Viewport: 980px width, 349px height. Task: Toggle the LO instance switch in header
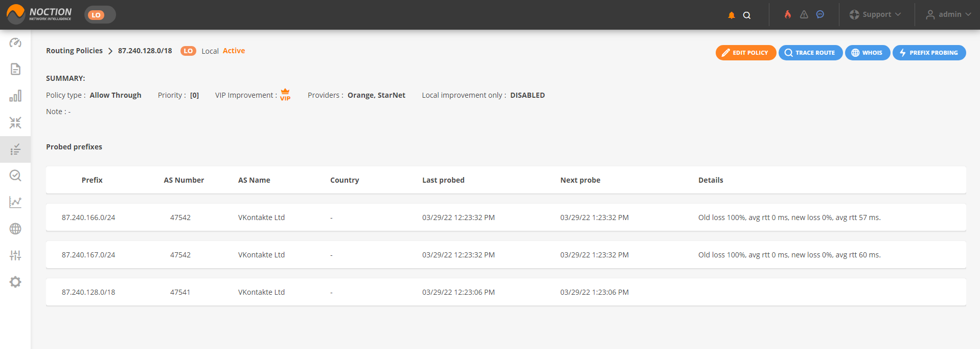click(x=100, y=15)
